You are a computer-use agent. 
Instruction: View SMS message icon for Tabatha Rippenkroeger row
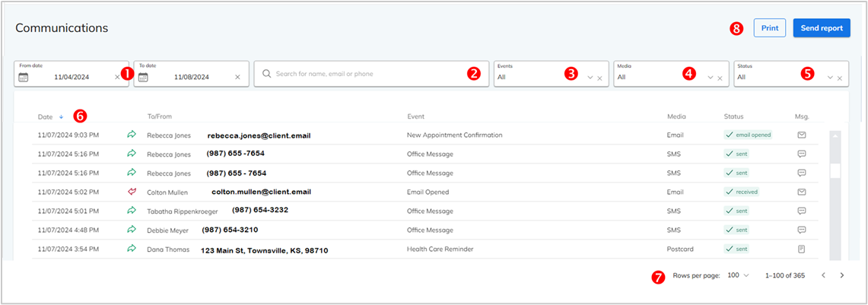(802, 211)
